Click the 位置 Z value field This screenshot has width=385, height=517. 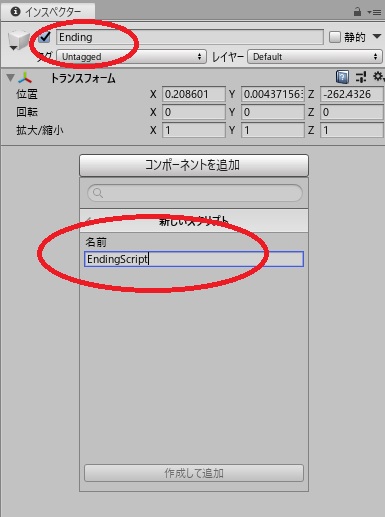point(352,94)
